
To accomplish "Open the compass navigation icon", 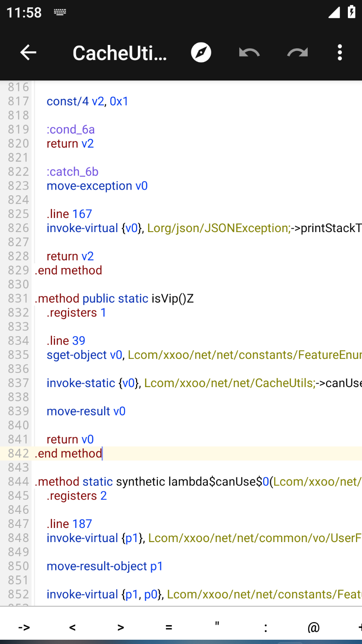I will 201,53.
